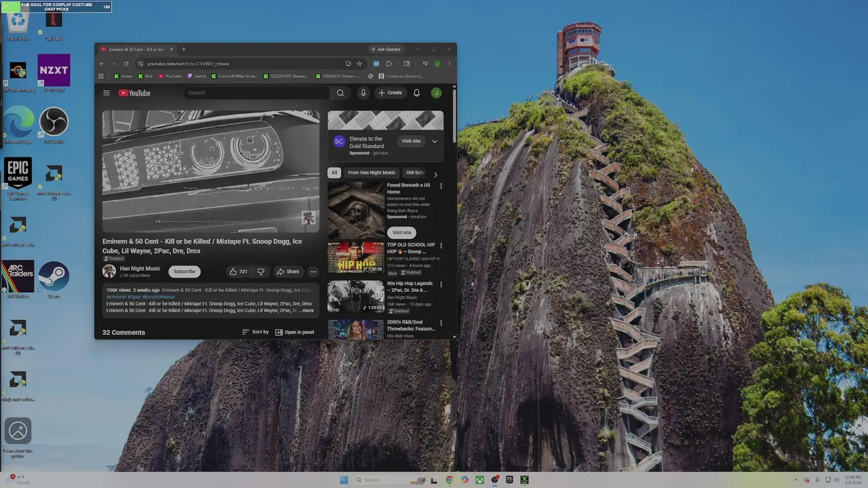Close the Eminem & 50 Cent tab
The image size is (868, 488).
click(172, 49)
